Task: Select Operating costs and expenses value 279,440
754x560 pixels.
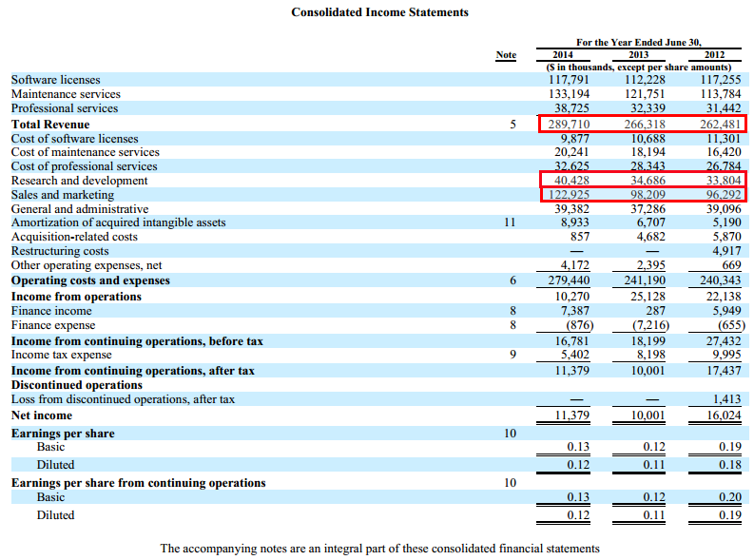Action: coord(569,280)
